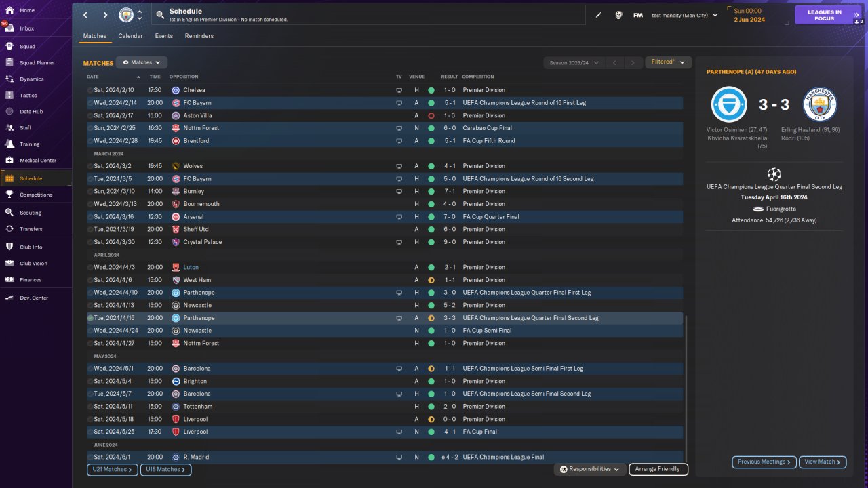Click the 9 - 0 result against Crystal Palace
This screenshot has height=488, width=868.
click(449, 242)
